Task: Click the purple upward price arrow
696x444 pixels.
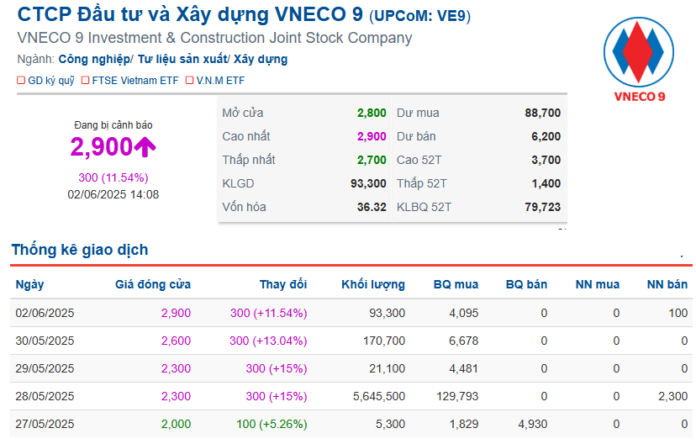Action: 145,147
